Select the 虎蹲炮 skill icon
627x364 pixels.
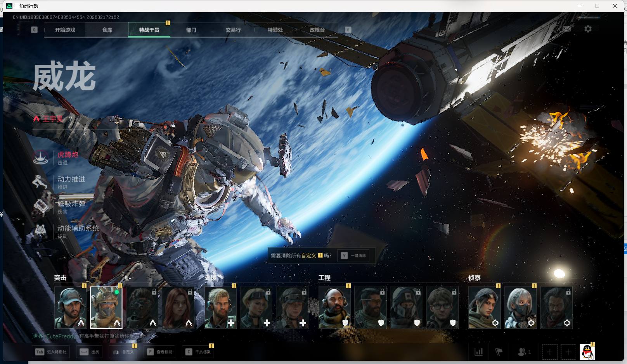tap(40, 157)
